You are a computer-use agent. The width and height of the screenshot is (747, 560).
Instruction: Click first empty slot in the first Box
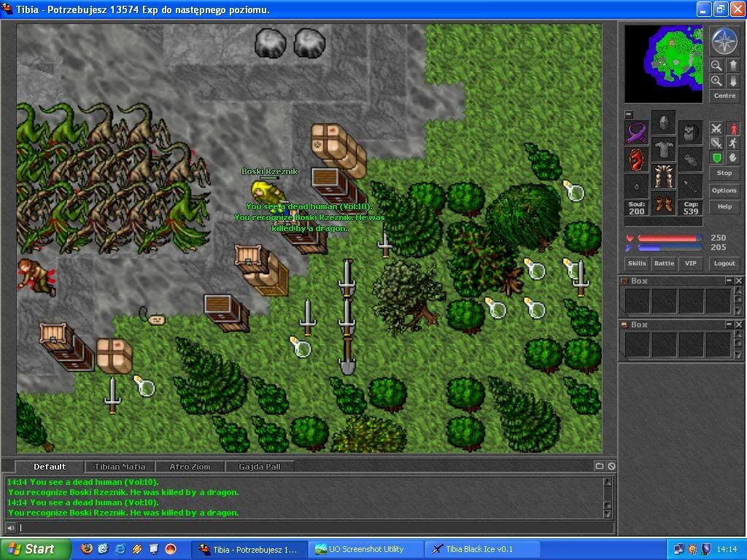pyautogui.click(x=638, y=301)
